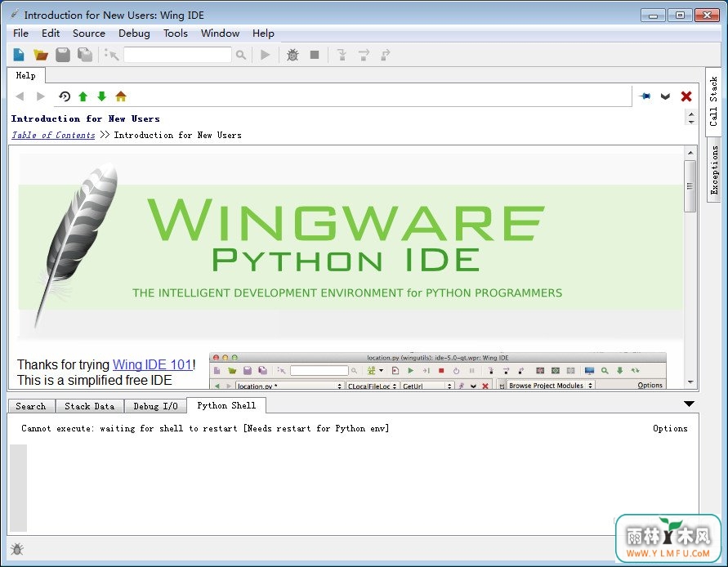The width and height of the screenshot is (728, 567).
Task: Pin the help document with the pushpin icon
Action: coord(645,96)
